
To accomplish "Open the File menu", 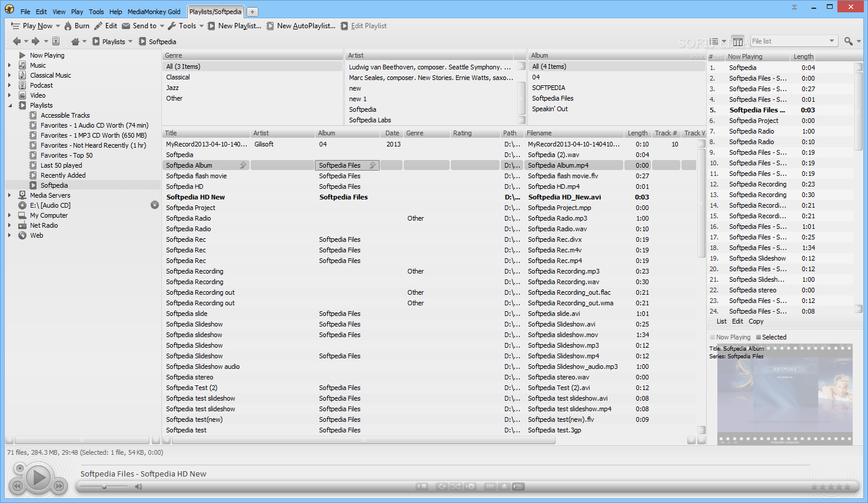I will click(x=25, y=12).
